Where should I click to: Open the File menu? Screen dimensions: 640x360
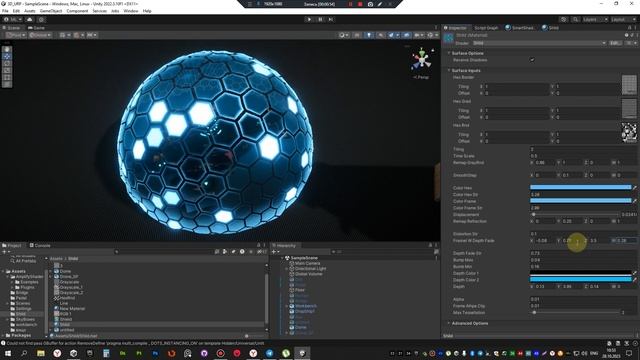pos(5,11)
